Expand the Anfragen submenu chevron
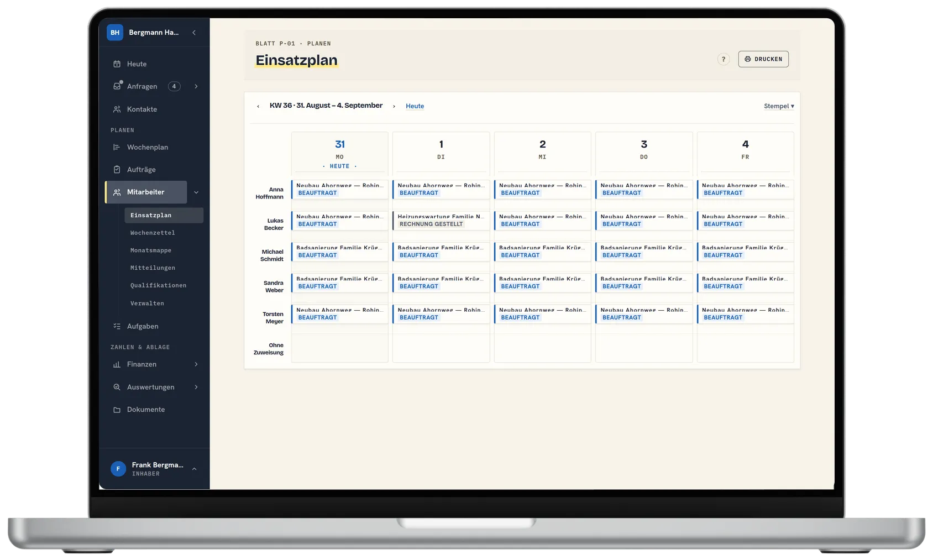Screen dimensions: 933x560 [196, 86]
